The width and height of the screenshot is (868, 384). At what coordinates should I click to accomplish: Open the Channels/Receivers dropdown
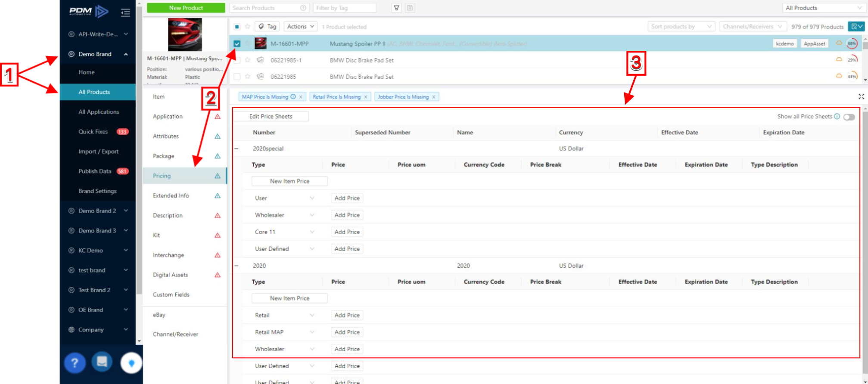[x=753, y=26]
